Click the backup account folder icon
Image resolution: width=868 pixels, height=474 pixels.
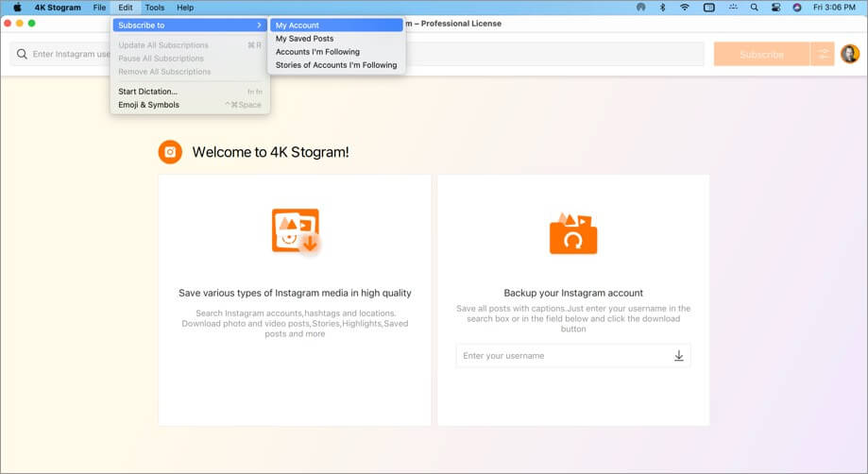click(573, 233)
